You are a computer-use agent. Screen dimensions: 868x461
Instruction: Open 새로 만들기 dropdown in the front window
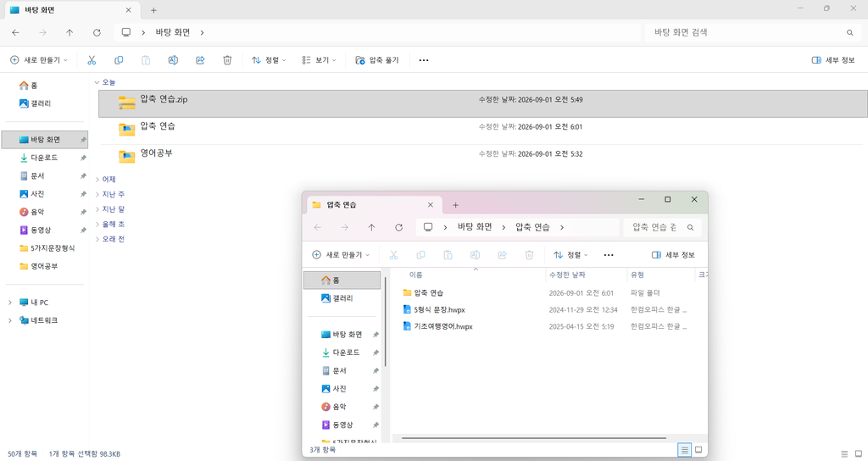coord(341,254)
